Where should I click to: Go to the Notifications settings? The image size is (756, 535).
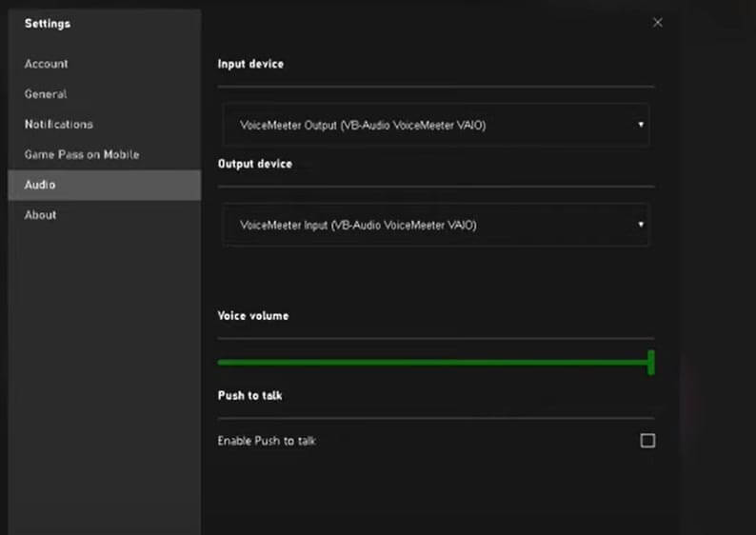pos(59,125)
